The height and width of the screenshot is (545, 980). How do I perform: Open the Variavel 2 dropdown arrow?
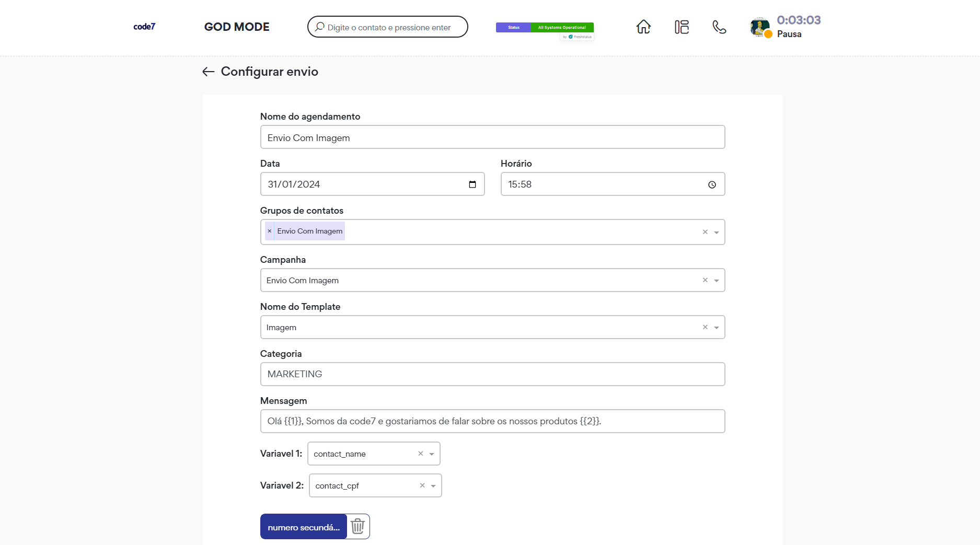pos(433,486)
